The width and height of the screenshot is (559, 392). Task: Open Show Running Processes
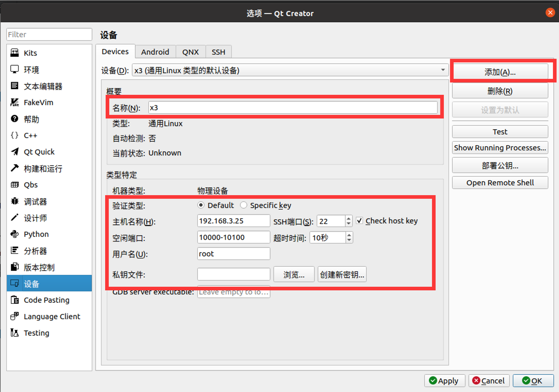(x=500, y=148)
